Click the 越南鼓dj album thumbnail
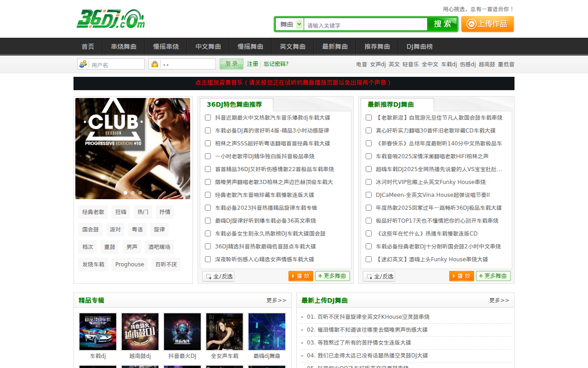This screenshot has width=588, height=368. [x=140, y=331]
